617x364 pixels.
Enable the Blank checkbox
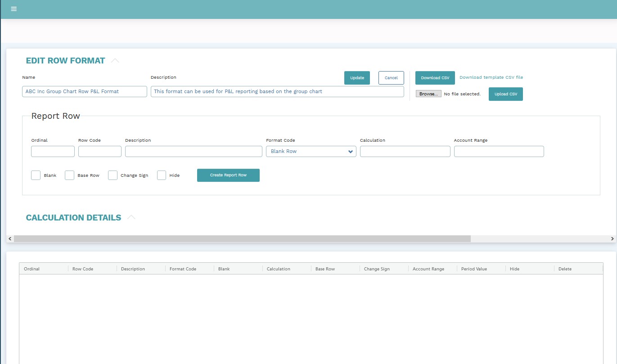(x=36, y=175)
